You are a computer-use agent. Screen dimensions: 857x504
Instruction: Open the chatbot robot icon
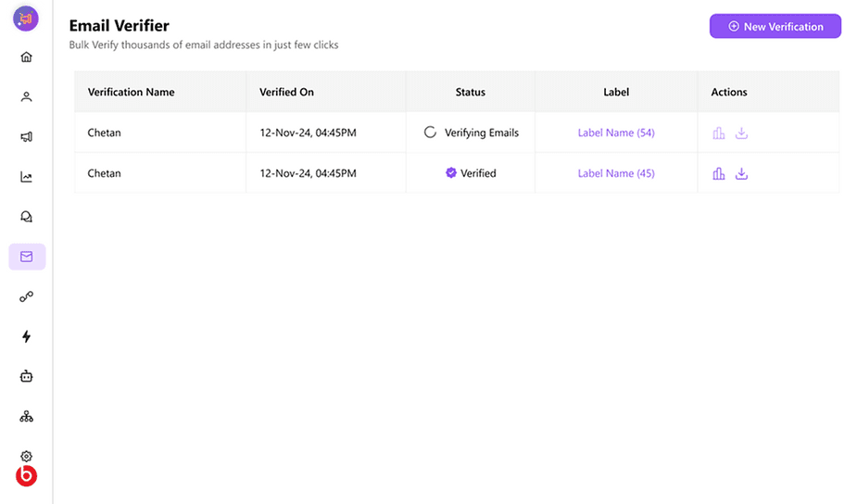tap(26, 376)
